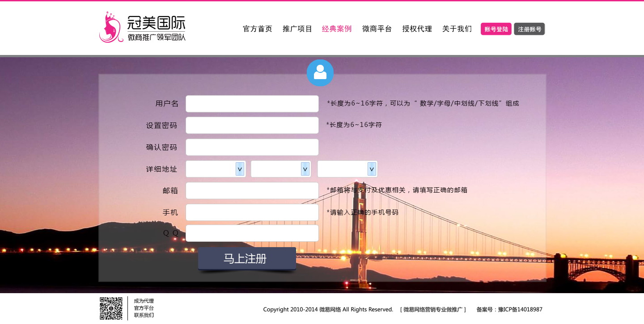Viewport: 644px width, 324px height.
Task: Open 关于我们 page
Action: pos(457,29)
